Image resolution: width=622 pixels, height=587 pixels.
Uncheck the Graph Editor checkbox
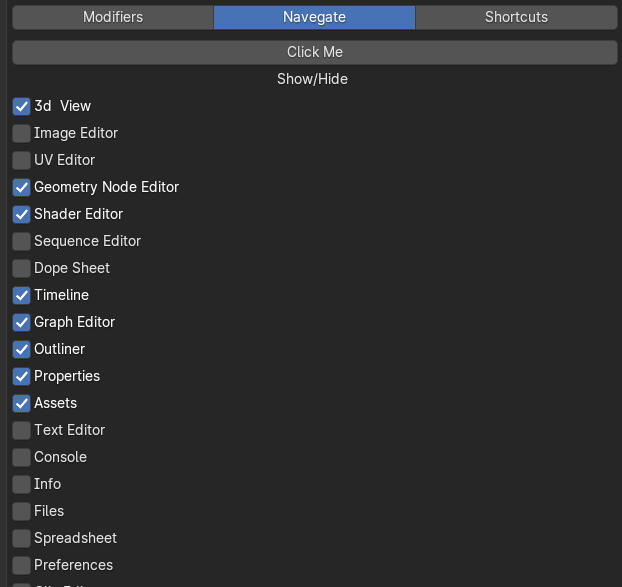22,322
